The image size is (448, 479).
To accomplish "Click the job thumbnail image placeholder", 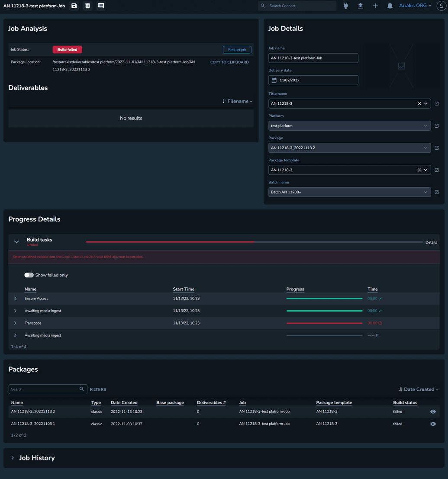I will [x=402, y=66].
